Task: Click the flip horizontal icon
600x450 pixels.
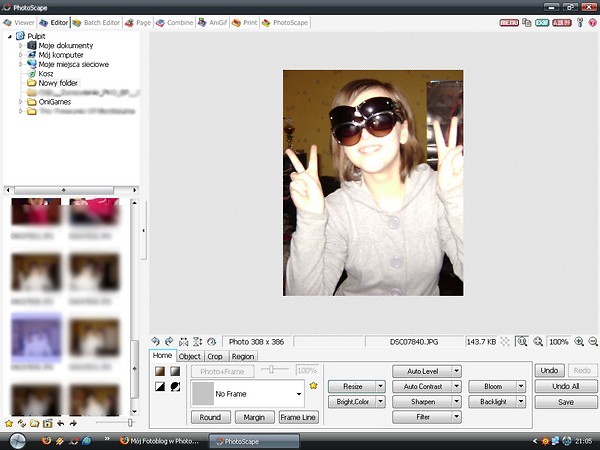Action: click(183, 342)
